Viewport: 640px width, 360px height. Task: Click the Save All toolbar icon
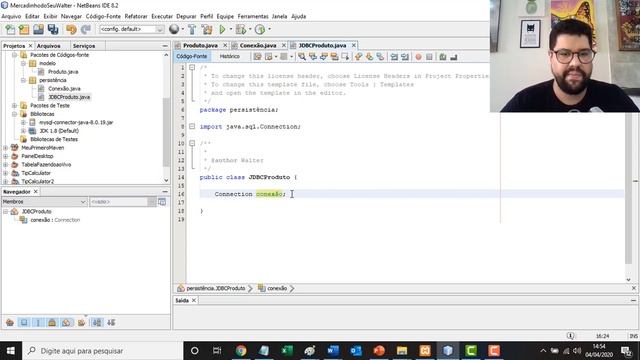[53, 29]
